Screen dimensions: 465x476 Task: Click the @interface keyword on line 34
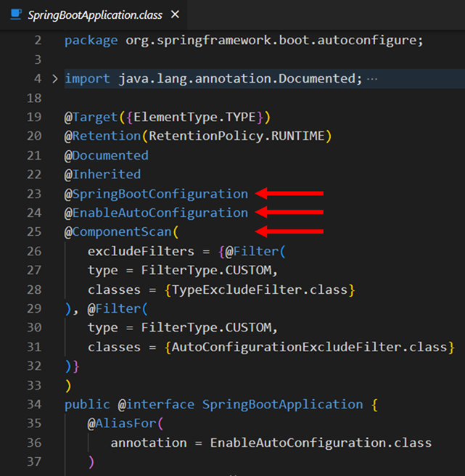156,405
